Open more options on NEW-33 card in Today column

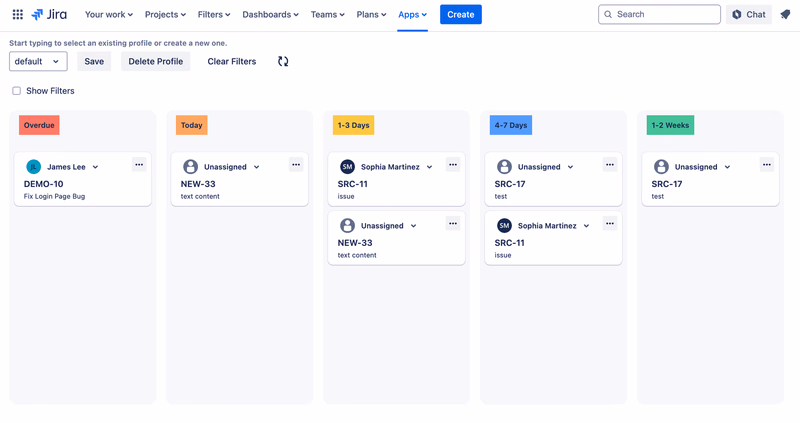click(x=296, y=164)
